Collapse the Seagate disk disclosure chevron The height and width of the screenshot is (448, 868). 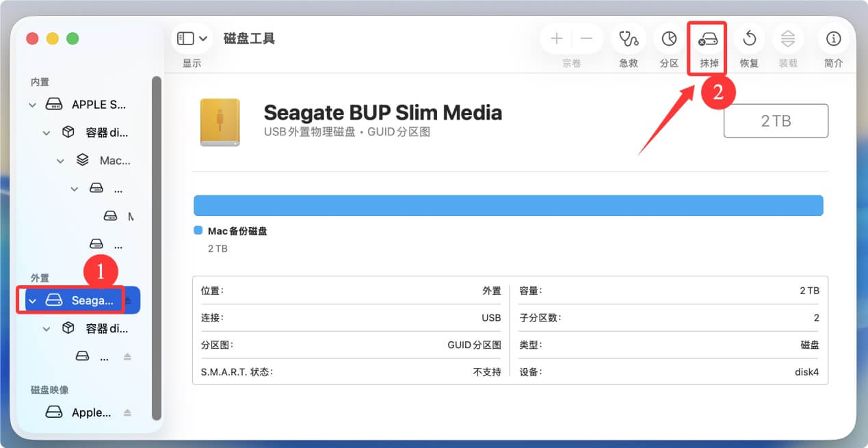tap(32, 301)
